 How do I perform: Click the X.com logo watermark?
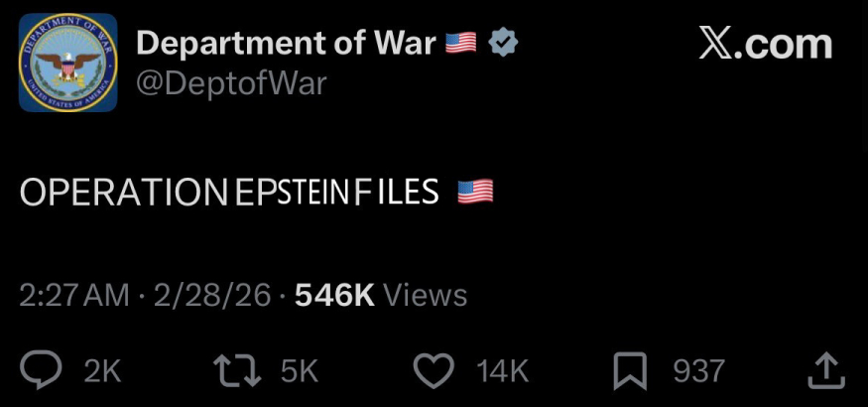[764, 45]
